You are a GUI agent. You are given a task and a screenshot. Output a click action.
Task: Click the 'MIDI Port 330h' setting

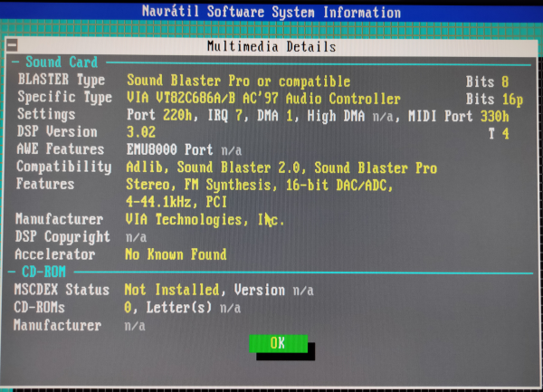(x=459, y=117)
